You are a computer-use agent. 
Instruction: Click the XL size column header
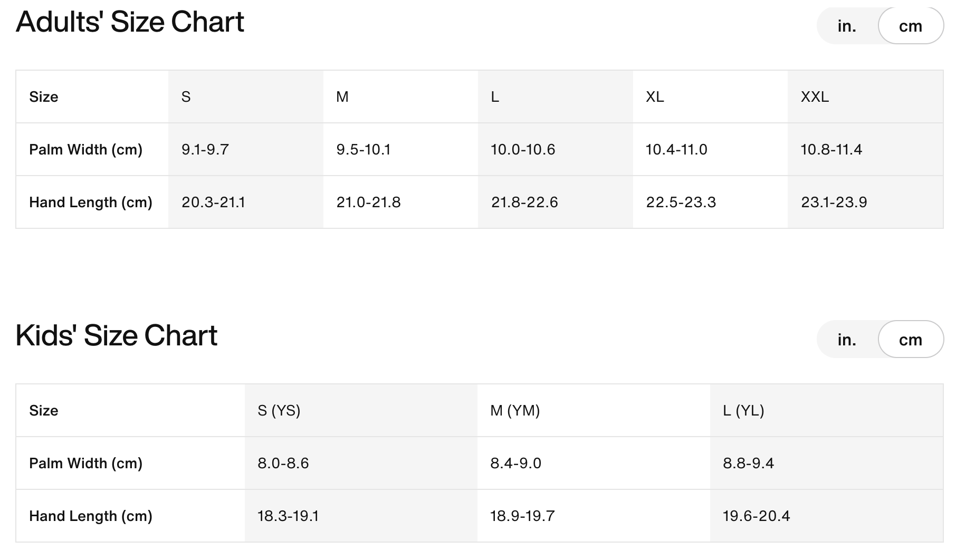coord(655,96)
